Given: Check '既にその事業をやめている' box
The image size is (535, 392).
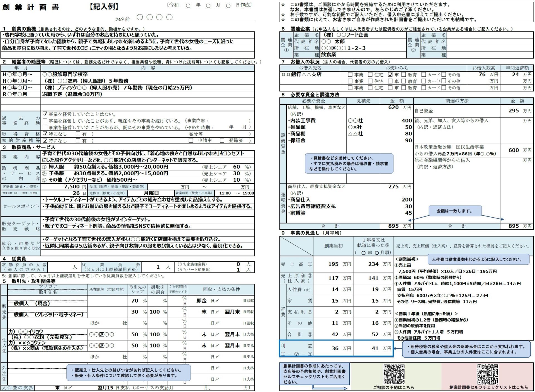Looking at the screenshot, I should [45, 127].
